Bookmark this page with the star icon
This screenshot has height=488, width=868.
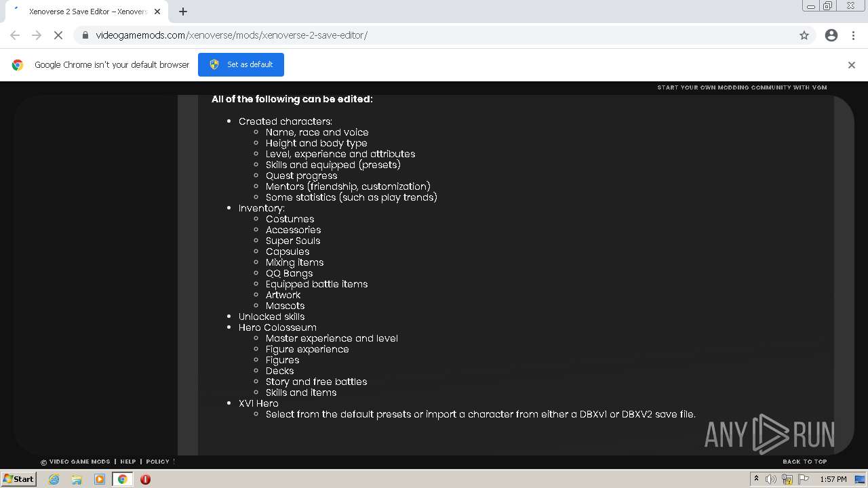coord(804,35)
